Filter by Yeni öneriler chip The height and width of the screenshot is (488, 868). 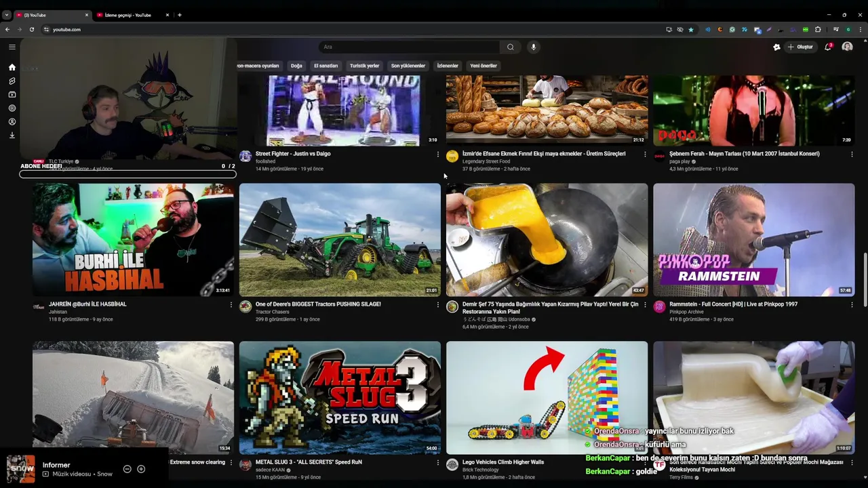(484, 66)
